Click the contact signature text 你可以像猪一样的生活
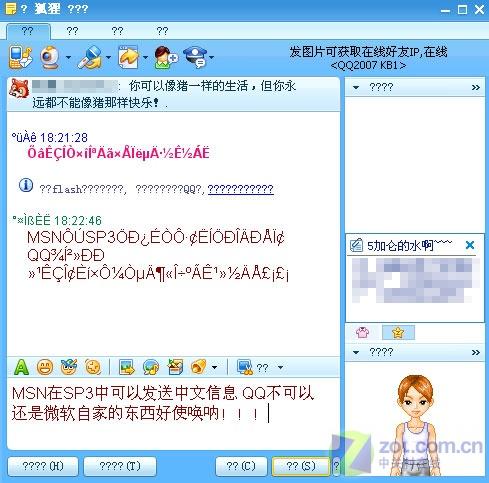489x483 pixels. [x=188, y=86]
